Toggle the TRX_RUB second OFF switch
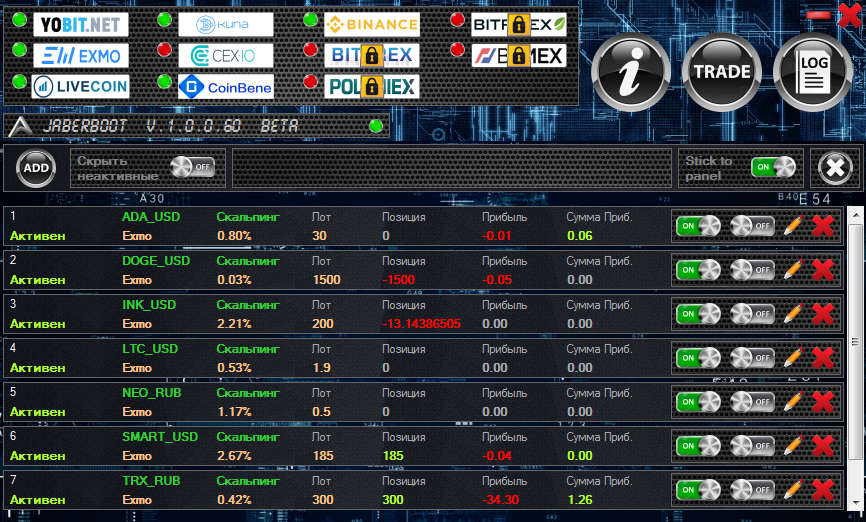The height and width of the screenshot is (522, 866). pyautogui.click(x=752, y=490)
